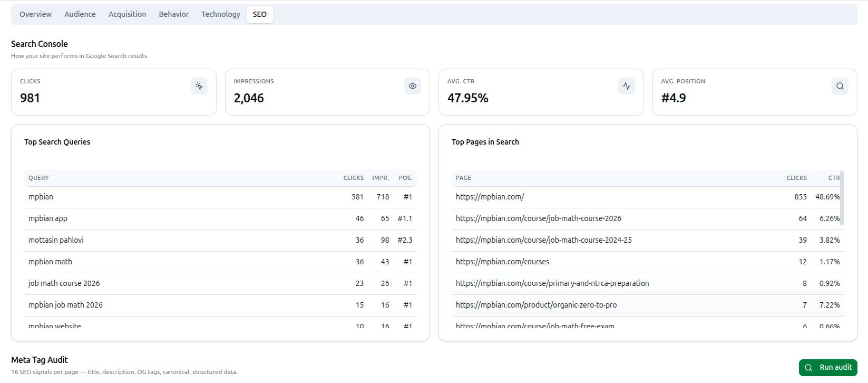The height and width of the screenshot is (383, 868).
Task: Select the 'mpbian' query row
Action: [x=220, y=197]
